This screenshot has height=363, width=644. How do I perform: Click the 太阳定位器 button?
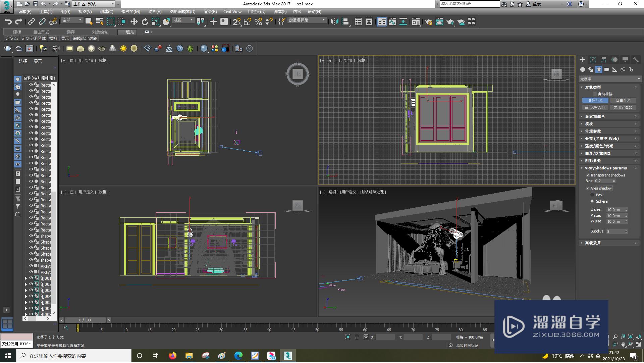623,107
